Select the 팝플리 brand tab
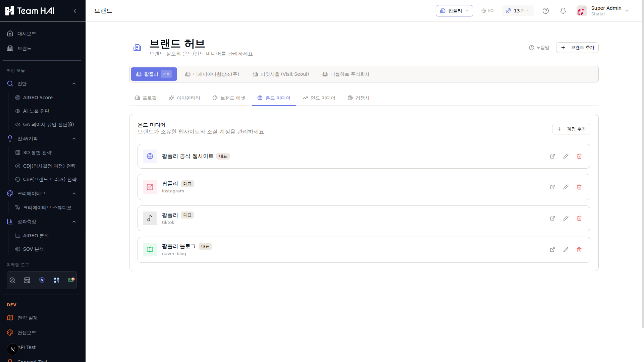The width and height of the screenshot is (644, 362). tap(154, 74)
